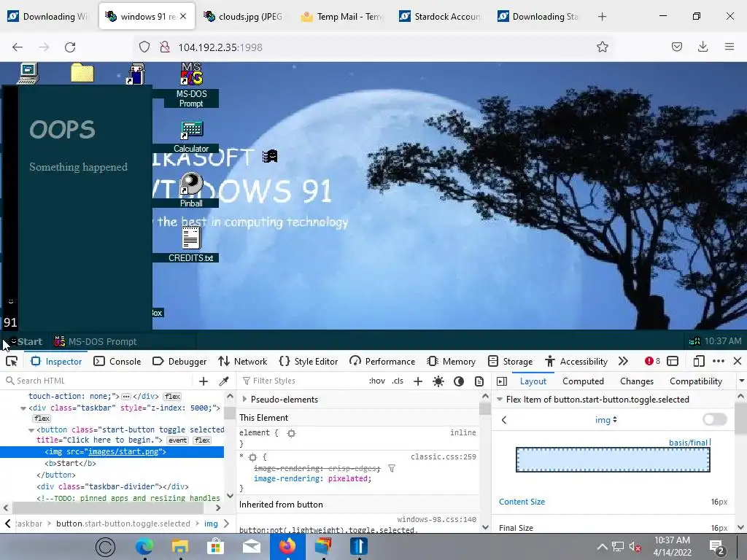Toggle print media simulation icon
The image size is (747, 560).
tap(479, 381)
